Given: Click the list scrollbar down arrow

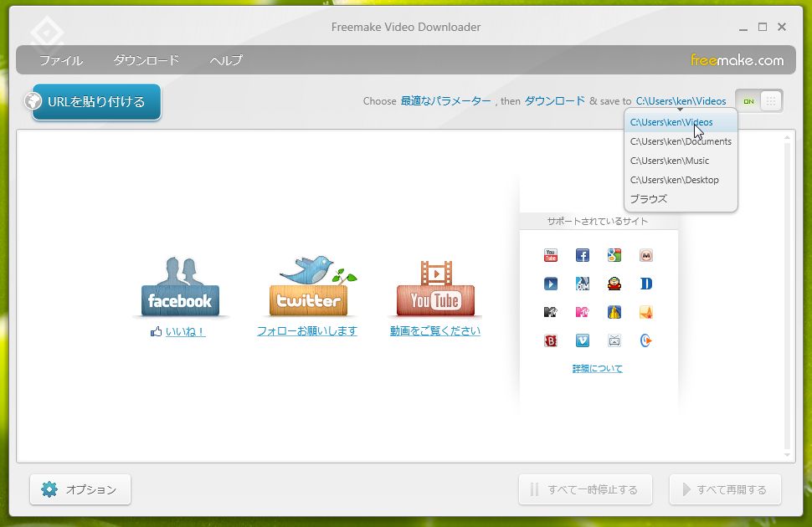Looking at the screenshot, I should (787, 455).
